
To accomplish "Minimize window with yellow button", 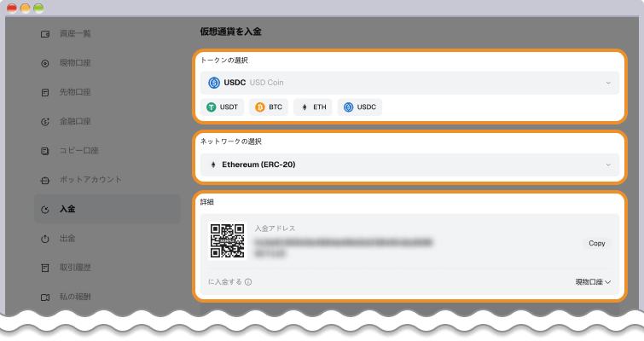I will point(25,8).
